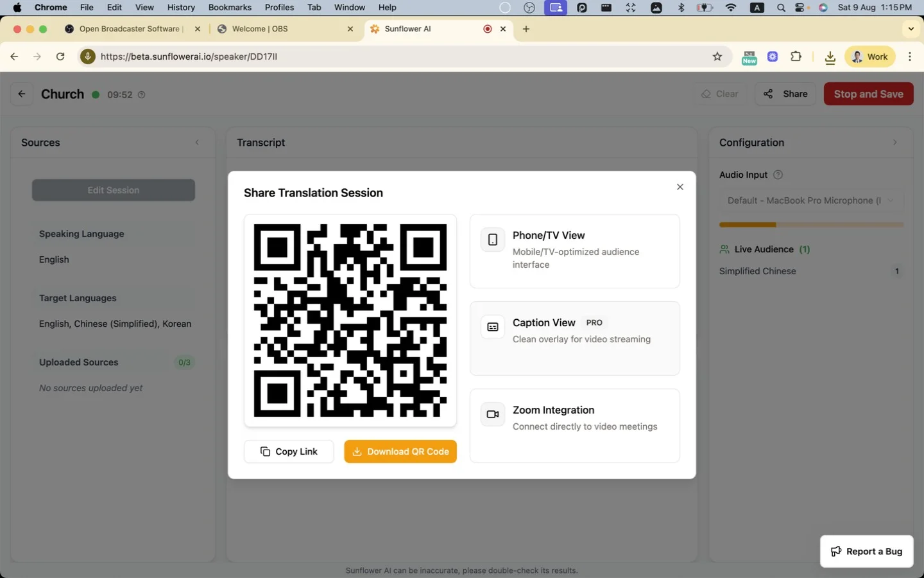This screenshot has height=578, width=924.
Task: Open the Work profile menu
Action: coord(870,57)
